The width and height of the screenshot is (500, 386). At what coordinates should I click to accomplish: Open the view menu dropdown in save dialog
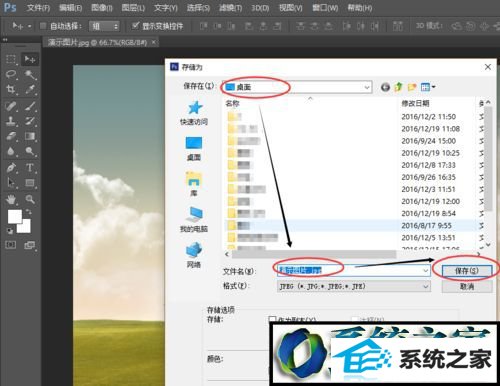tap(428, 87)
